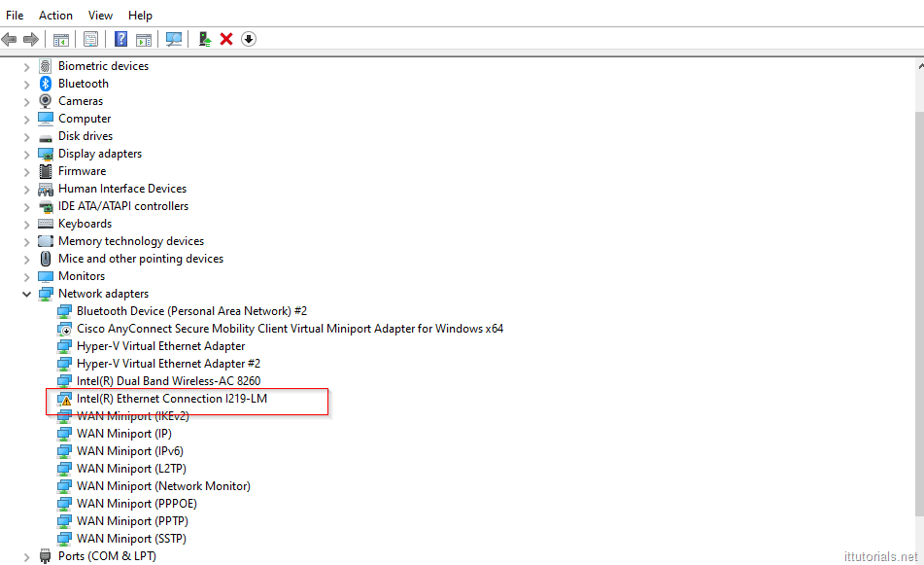Viewport: 924px width, 565px height.
Task: Click the blue Help question-mark icon
Action: point(120,39)
